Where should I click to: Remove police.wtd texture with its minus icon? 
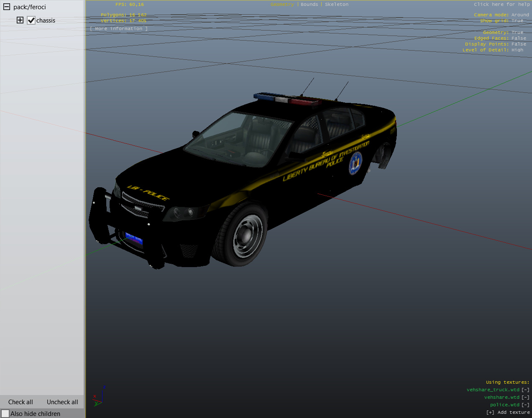click(x=525, y=405)
